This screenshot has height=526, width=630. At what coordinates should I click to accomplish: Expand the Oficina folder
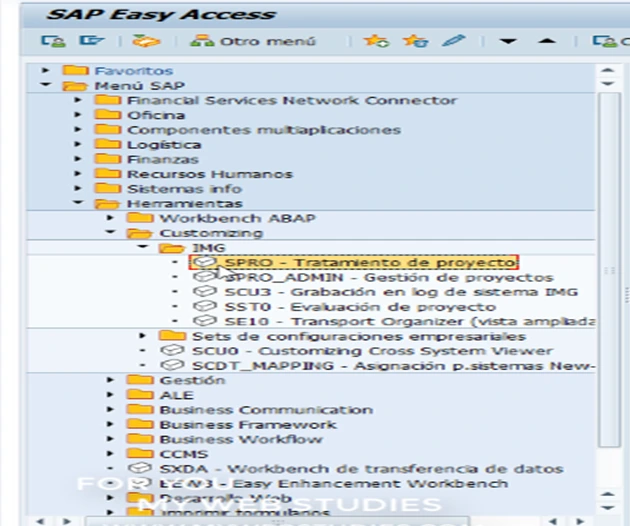78,115
